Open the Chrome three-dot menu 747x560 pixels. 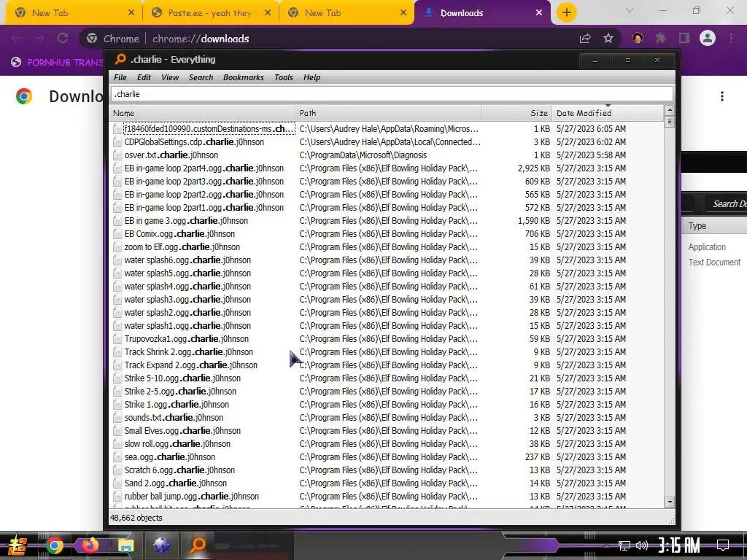click(x=731, y=38)
